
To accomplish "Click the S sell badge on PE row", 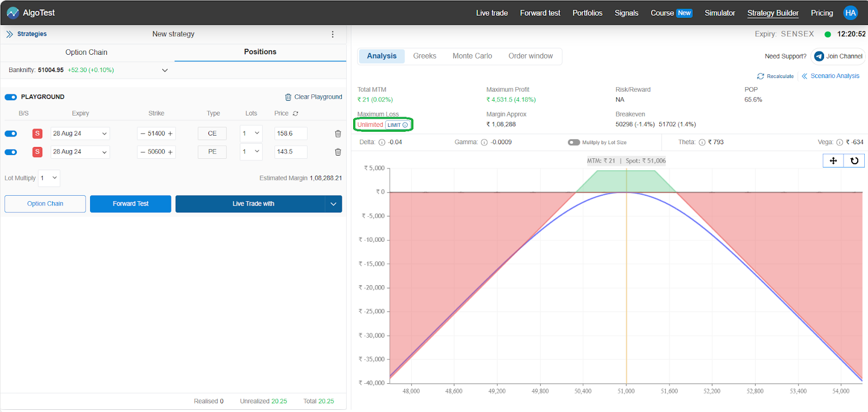I will click(37, 152).
